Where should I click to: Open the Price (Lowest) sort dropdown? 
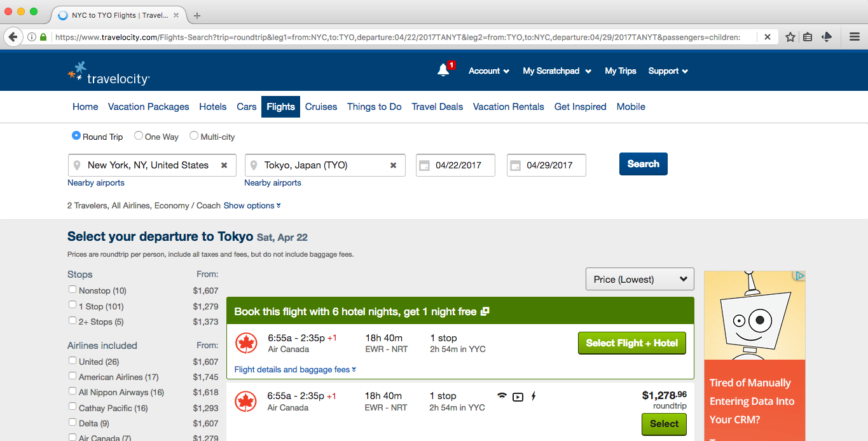click(640, 279)
